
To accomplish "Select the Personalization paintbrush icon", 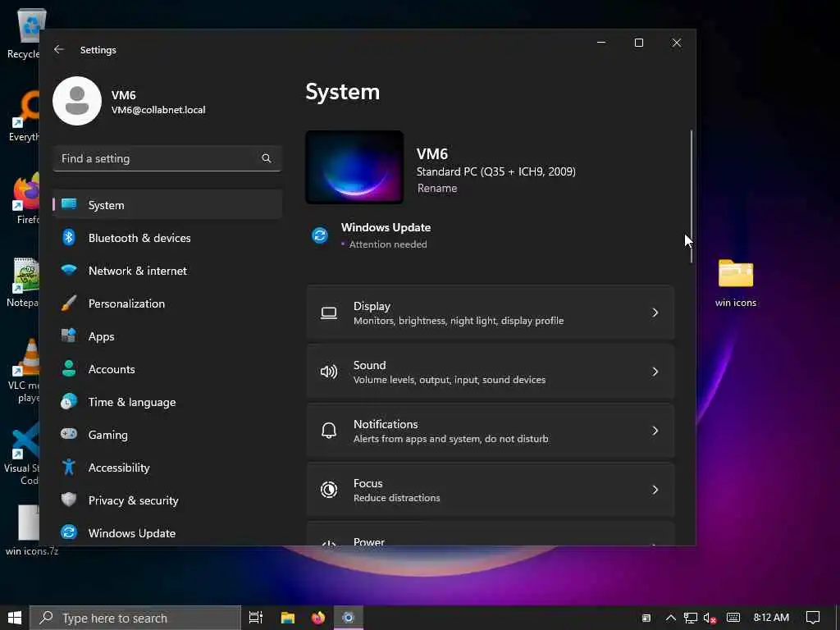I will (x=69, y=304).
